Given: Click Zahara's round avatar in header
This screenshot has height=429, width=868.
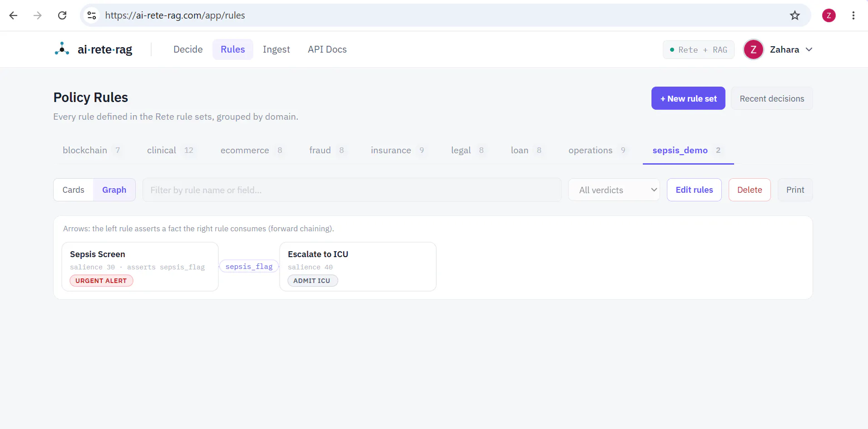Looking at the screenshot, I should click(754, 49).
